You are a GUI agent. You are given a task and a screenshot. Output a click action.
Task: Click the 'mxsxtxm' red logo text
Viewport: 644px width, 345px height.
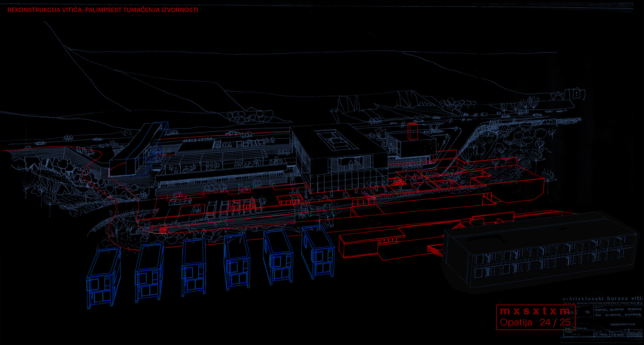pos(535,311)
